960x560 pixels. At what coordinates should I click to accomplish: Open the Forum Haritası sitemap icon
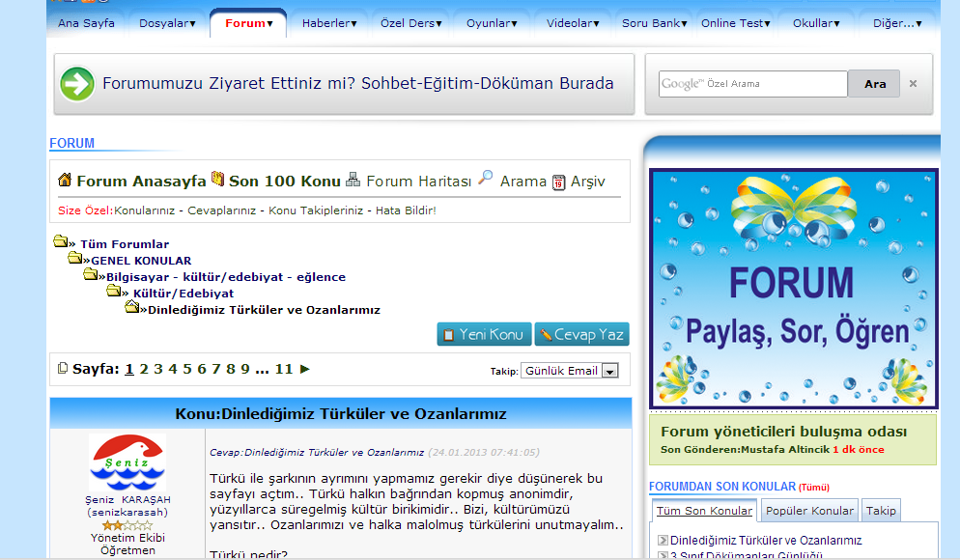click(x=353, y=180)
